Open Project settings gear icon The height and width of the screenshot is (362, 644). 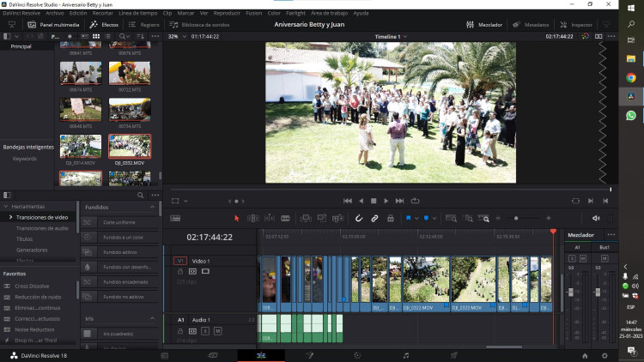[x=605, y=356]
